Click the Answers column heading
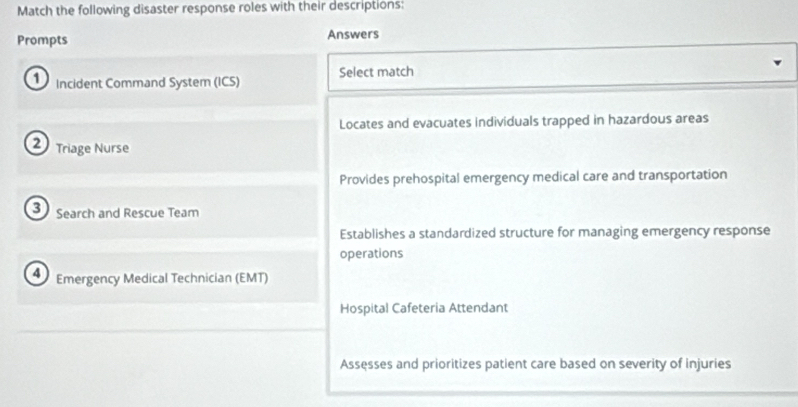 (352, 34)
